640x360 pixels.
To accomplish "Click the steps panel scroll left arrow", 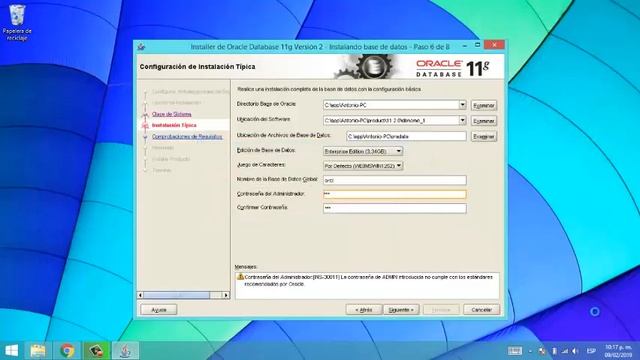I will coord(140,295).
